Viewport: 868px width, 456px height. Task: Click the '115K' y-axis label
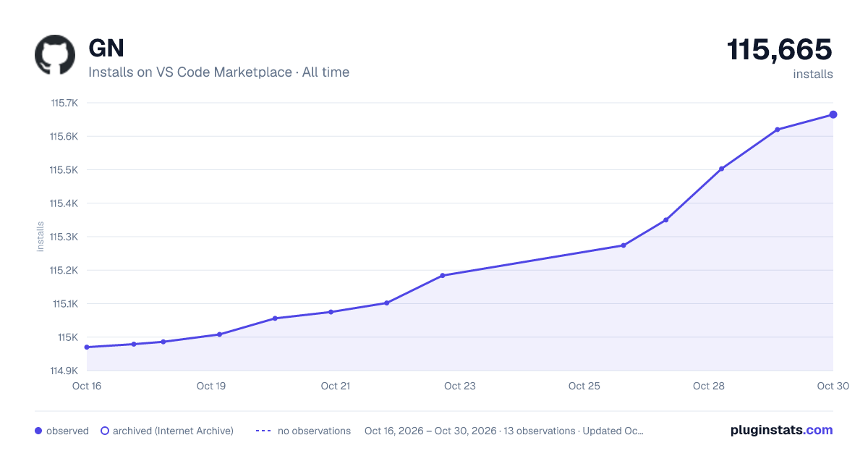[68, 337]
